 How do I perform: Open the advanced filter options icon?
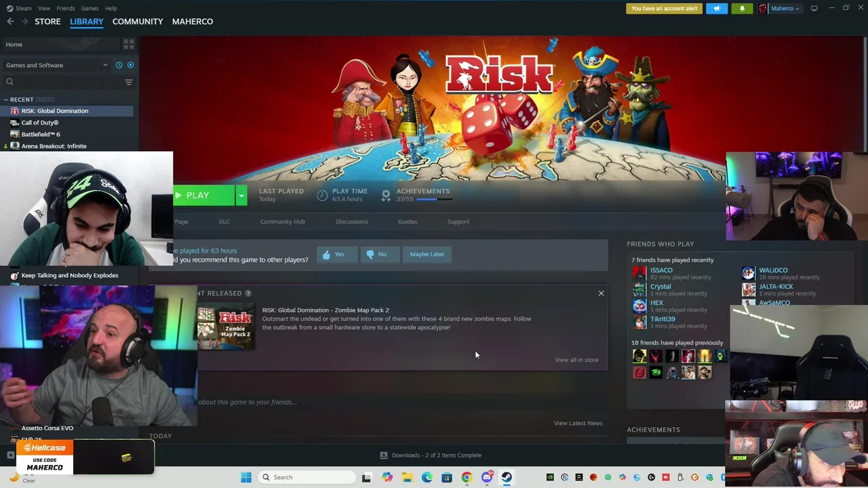[x=129, y=82]
